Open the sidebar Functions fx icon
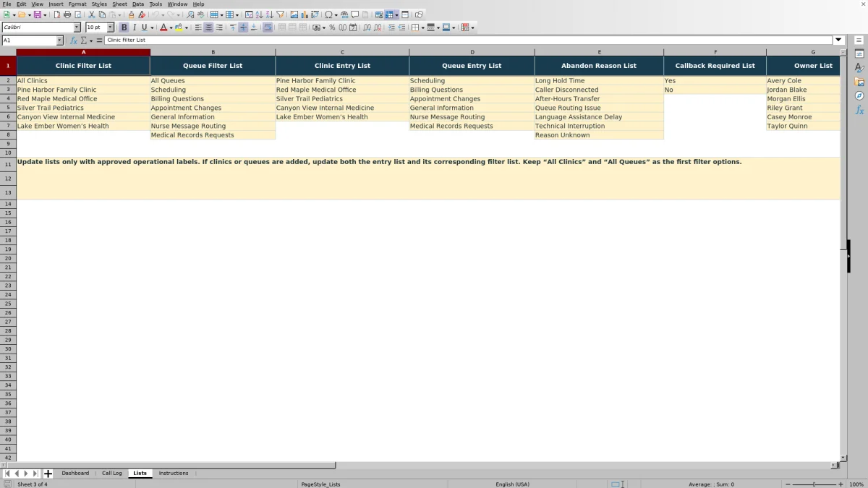 pos(859,110)
